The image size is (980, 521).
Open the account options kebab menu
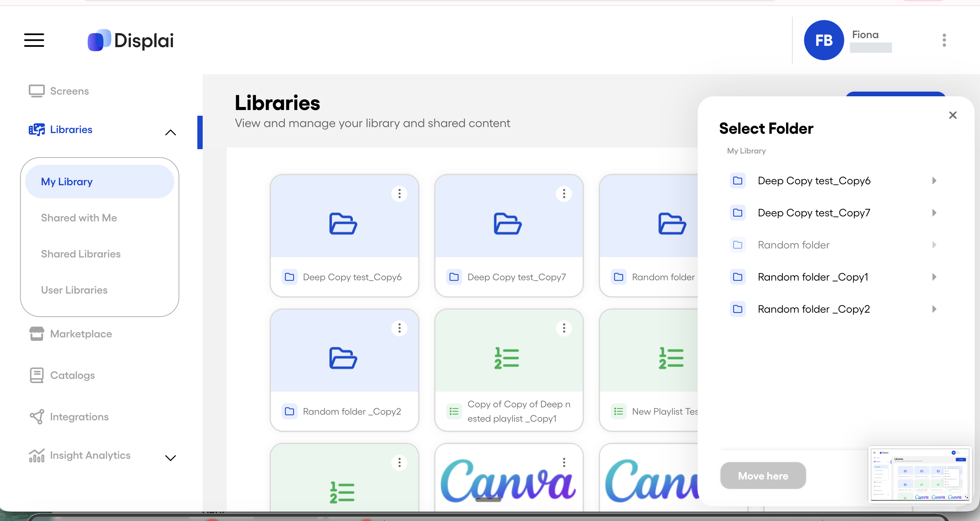[x=944, y=40]
